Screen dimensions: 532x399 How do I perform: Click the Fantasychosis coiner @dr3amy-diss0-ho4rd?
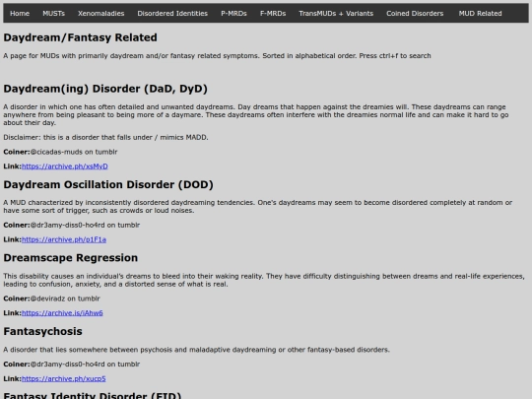click(x=85, y=365)
